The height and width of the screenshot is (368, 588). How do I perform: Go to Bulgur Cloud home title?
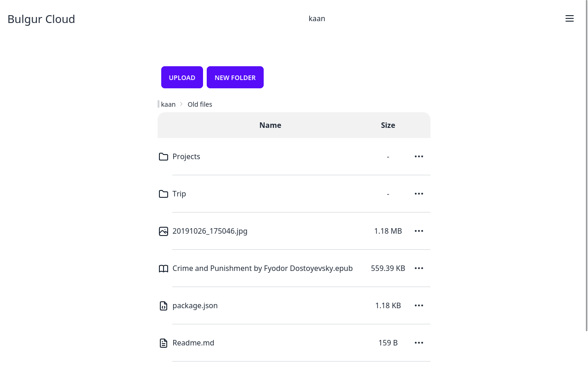pyautogui.click(x=41, y=19)
